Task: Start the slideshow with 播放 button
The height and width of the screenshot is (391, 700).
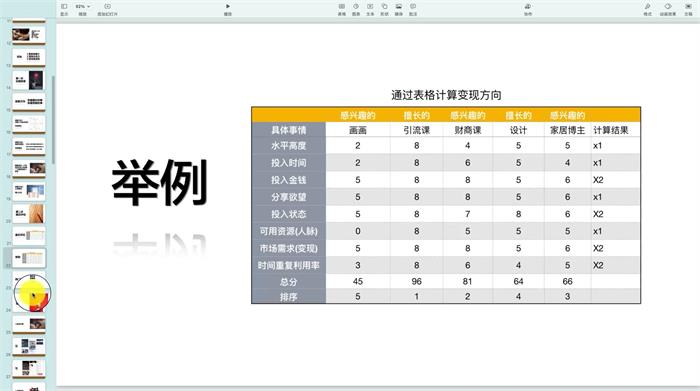Action: pyautogui.click(x=228, y=7)
